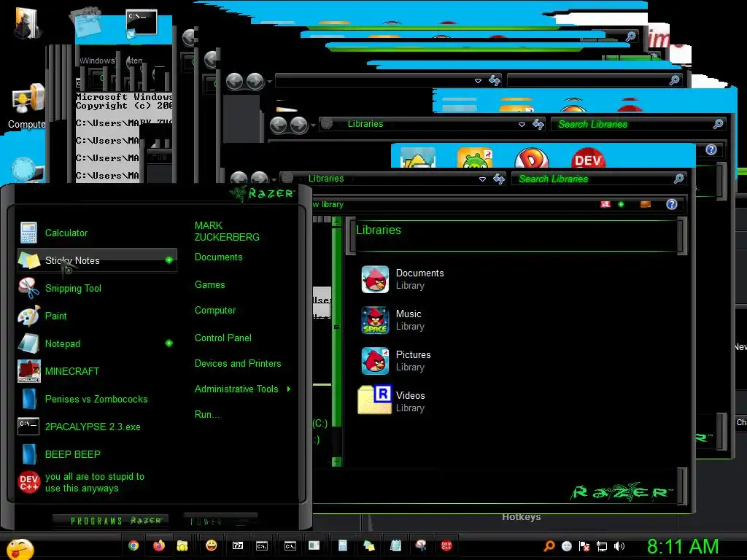Open address dropdown in front Libraries window
The width and height of the screenshot is (747, 560).
pyautogui.click(x=482, y=179)
